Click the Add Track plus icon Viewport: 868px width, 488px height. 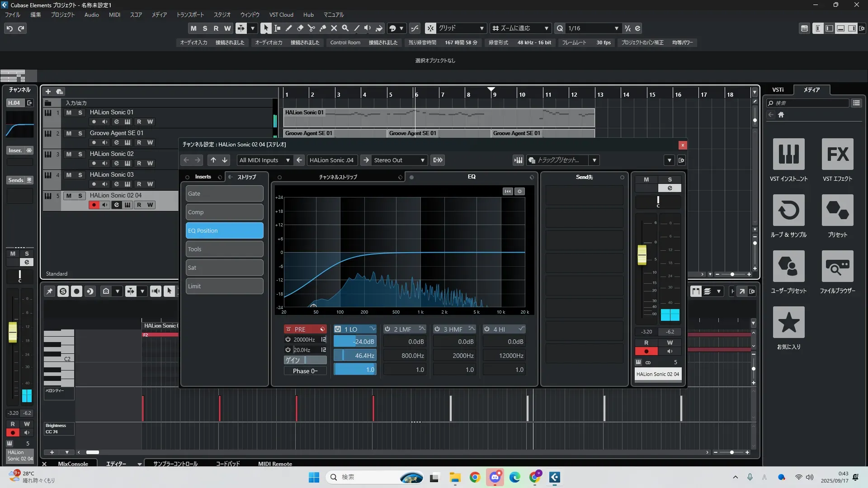(x=48, y=91)
